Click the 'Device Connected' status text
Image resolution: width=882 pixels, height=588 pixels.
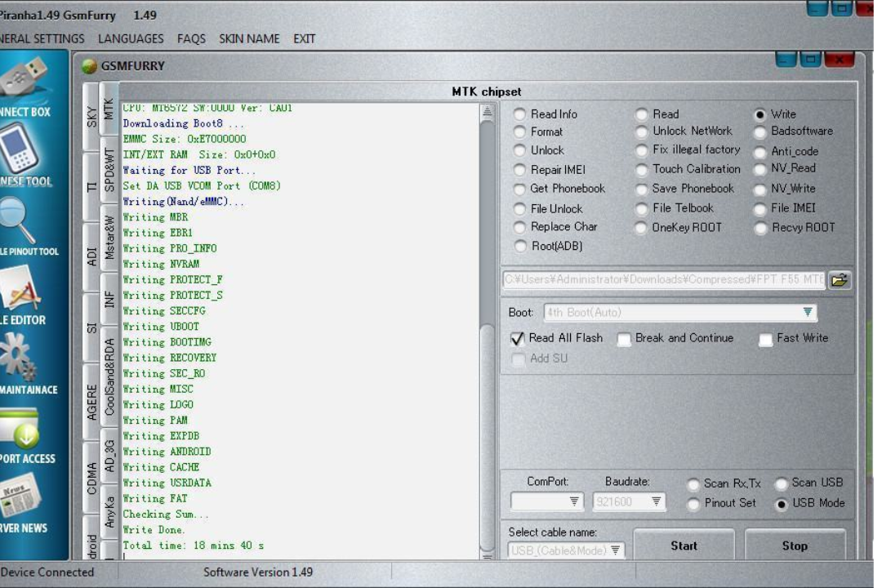click(47, 572)
